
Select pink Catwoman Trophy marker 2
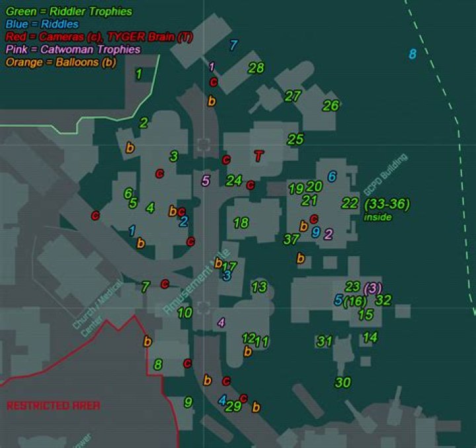click(329, 234)
